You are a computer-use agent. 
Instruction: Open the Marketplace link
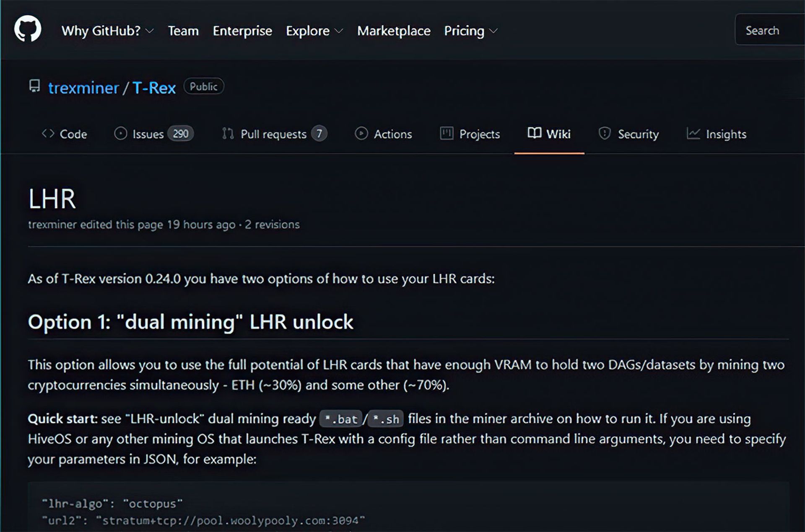click(x=394, y=31)
